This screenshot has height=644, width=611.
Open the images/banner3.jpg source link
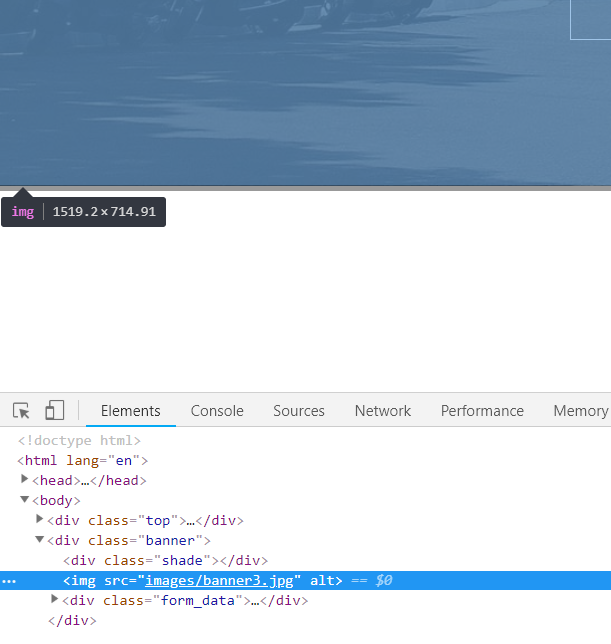tap(219, 580)
